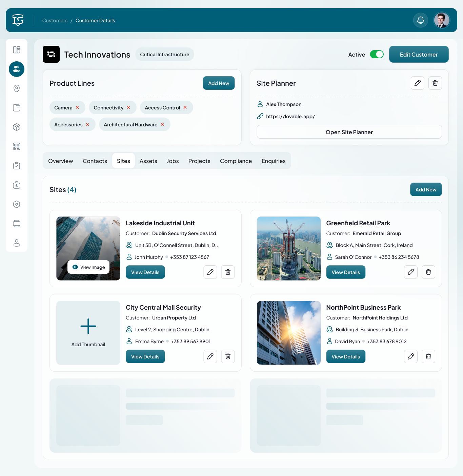This screenshot has height=476, width=463.
Task: Go to the Enquiries tab
Action: pos(274,161)
